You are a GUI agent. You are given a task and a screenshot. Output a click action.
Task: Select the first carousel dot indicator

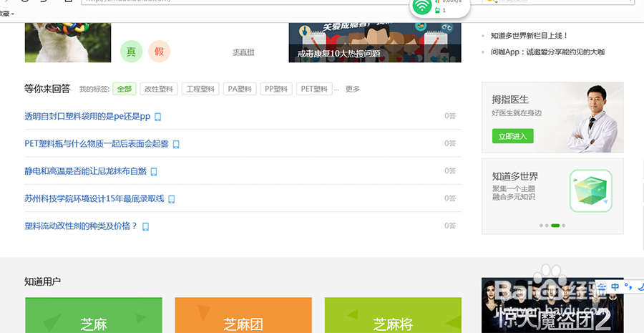point(542,226)
